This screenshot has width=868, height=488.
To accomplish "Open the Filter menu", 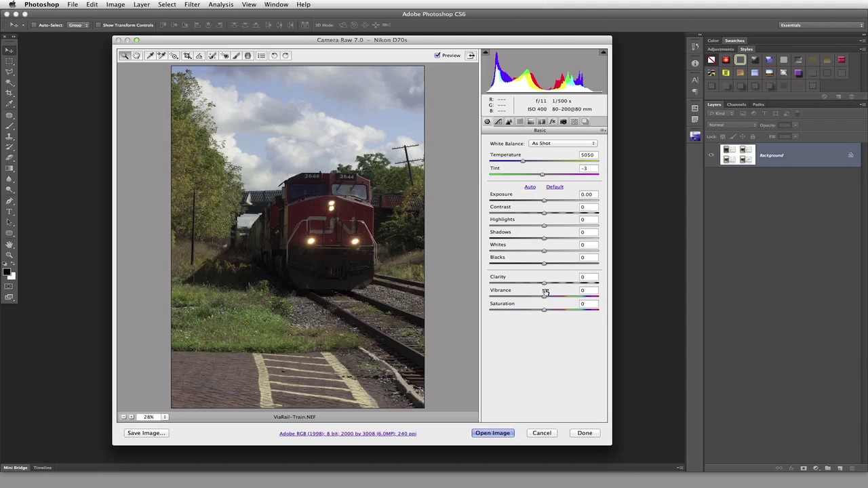I will pos(192,5).
